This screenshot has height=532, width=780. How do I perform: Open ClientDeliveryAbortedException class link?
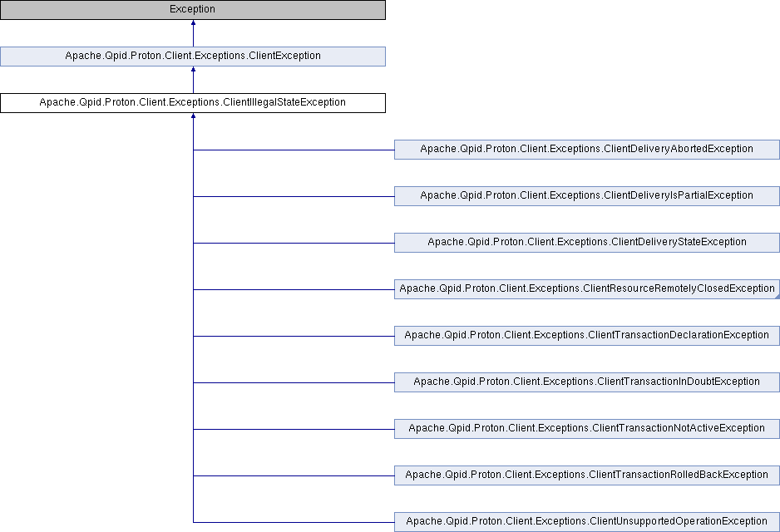[x=586, y=150]
